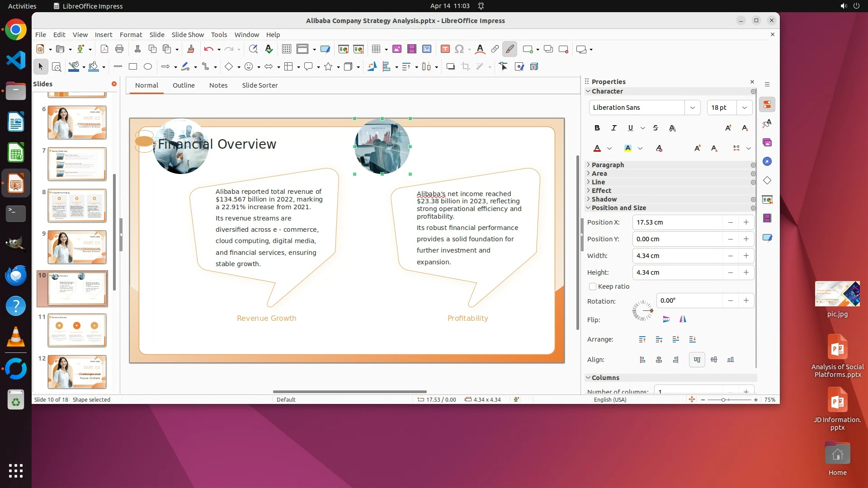Select the Ellipse drawing tool
Image resolution: width=868 pixels, height=488 pixels.
point(148,67)
